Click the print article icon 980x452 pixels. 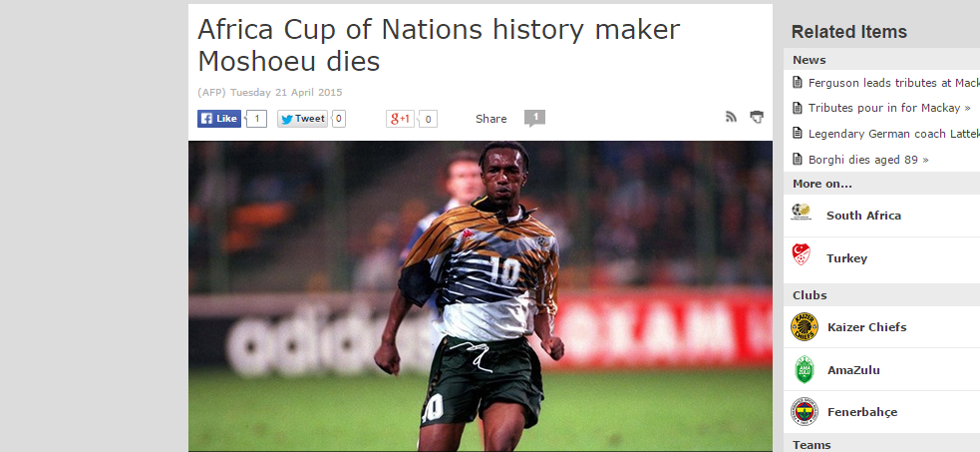[757, 117]
